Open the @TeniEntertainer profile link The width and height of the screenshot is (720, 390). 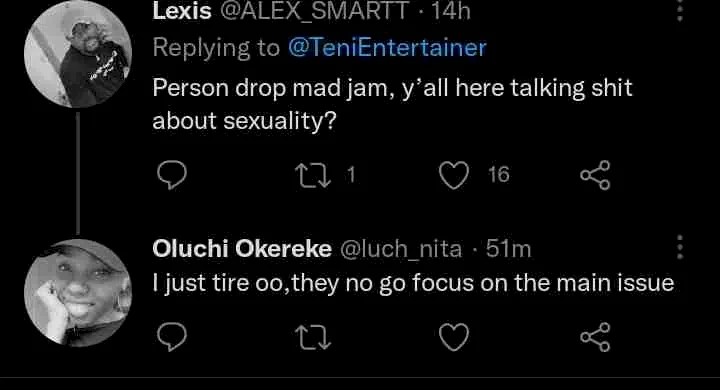387,48
